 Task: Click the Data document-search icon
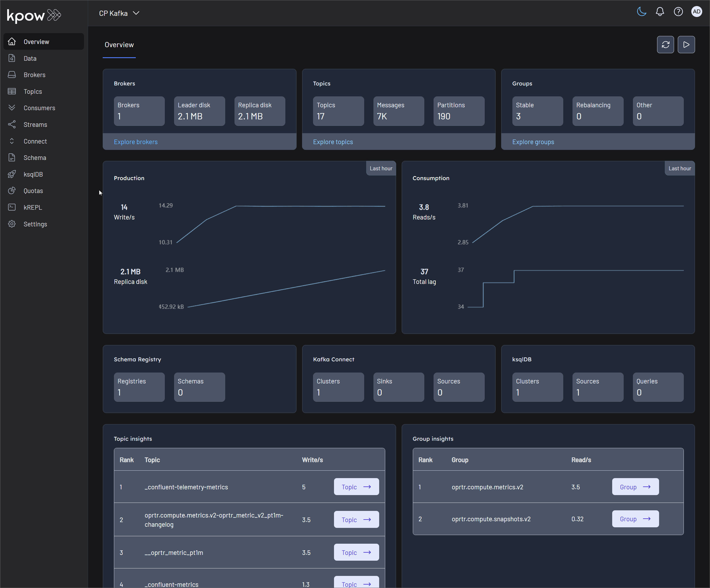pyautogui.click(x=12, y=58)
